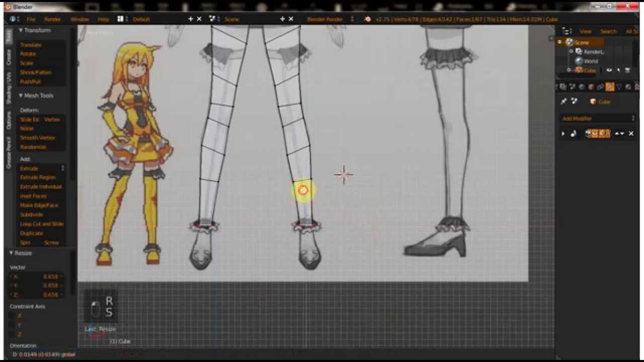Open the Material sphere properties tab
Screen dimensions: 644x362
(x=628, y=87)
